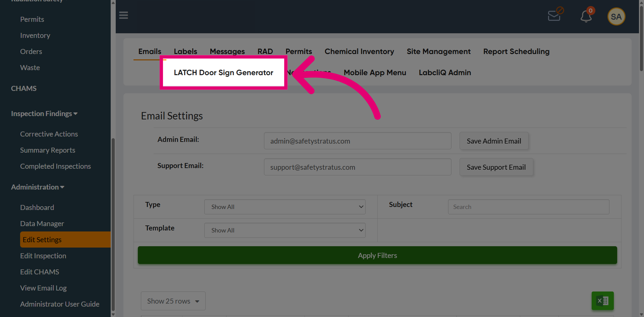Open the disabled mail notifications icon

pos(555,14)
